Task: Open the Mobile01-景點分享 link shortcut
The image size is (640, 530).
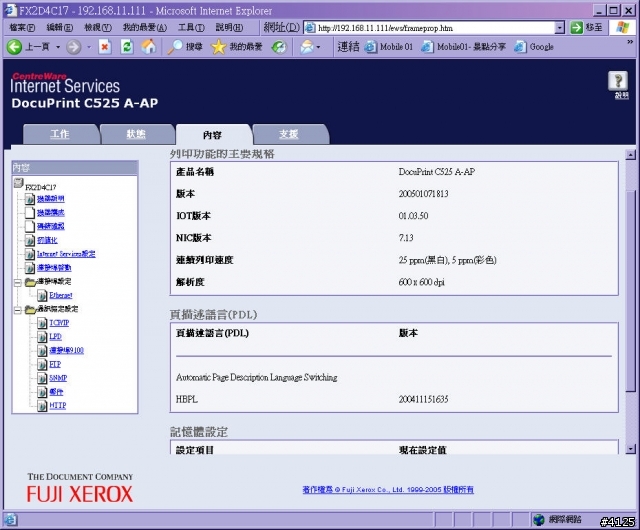Action: [x=463, y=47]
